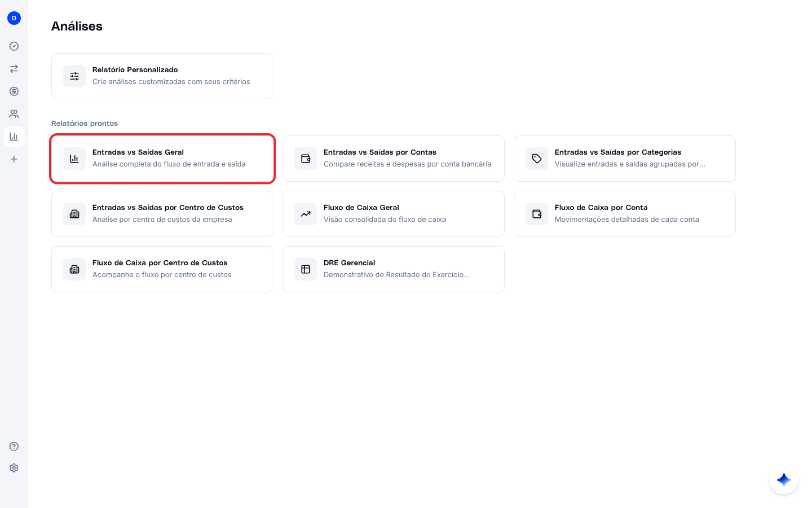Click 'Movimentações detalhadas de cada conta' text

(x=627, y=220)
